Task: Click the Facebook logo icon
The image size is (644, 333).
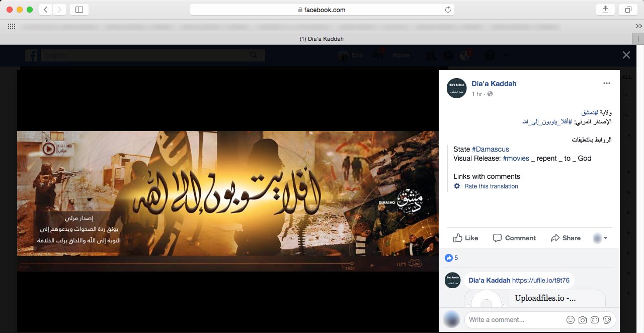Action: tap(31, 55)
